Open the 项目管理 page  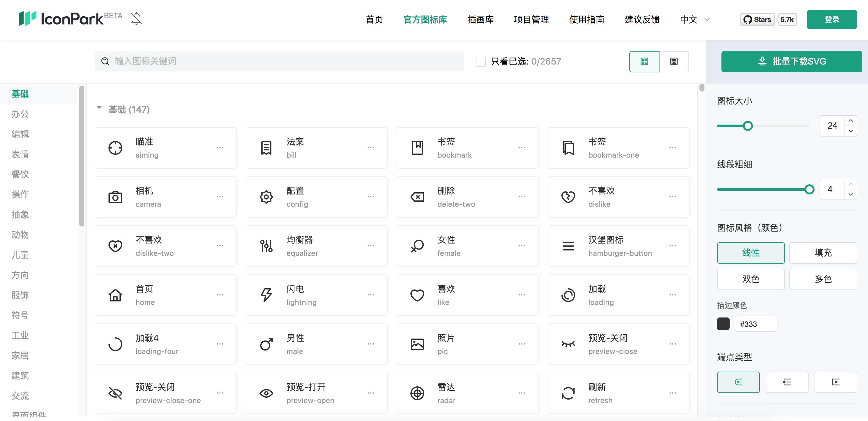pos(531,20)
